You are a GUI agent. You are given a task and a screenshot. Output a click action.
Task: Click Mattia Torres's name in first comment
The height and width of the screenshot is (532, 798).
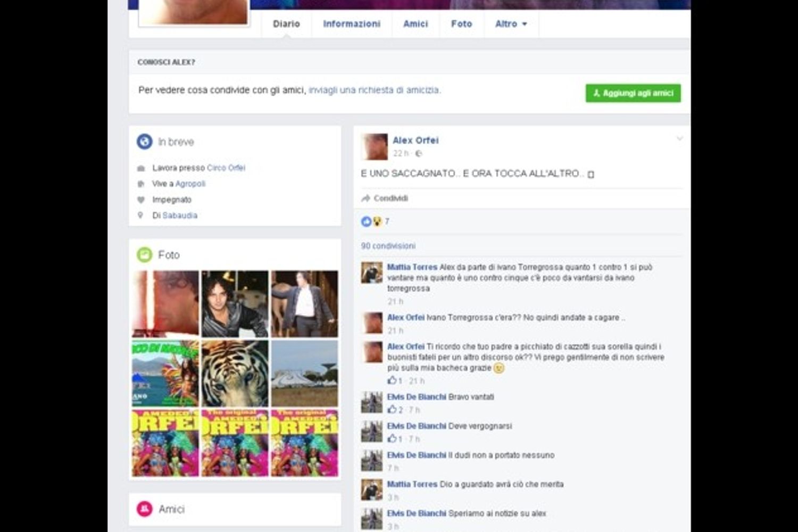click(x=412, y=267)
